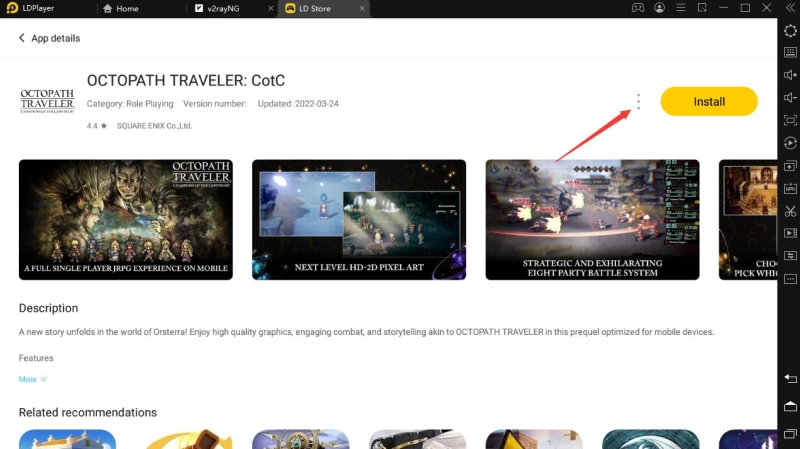Click the volume down sidebar icon
The height and width of the screenshot is (449, 800).
(x=790, y=97)
